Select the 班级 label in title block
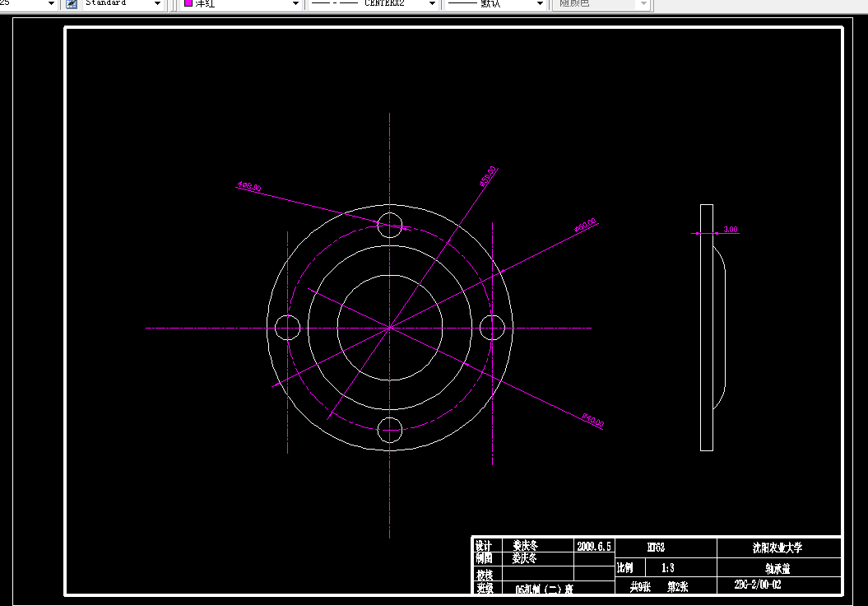The image size is (868, 606). coord(485,588)
